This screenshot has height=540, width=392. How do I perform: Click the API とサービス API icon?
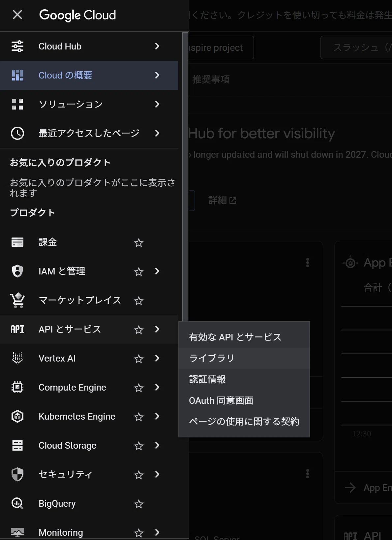click(17, 329)
